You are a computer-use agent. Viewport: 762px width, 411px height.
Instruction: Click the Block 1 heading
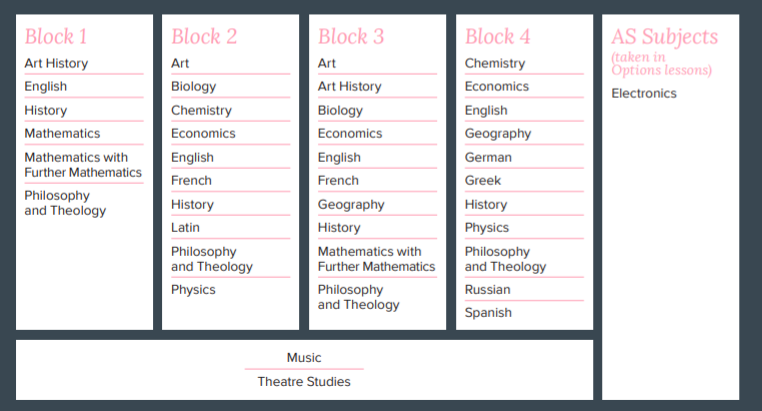(56, 37)
